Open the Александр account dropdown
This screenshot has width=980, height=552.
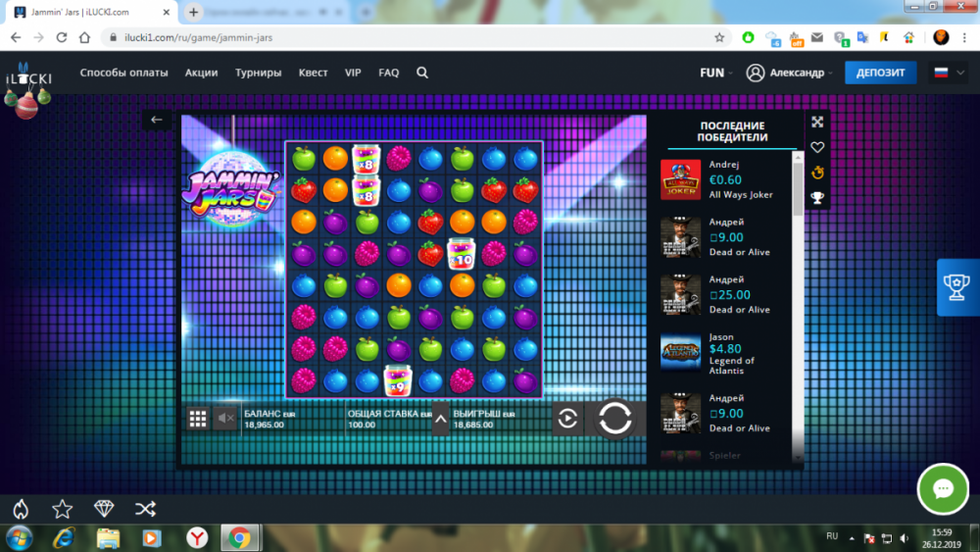pyautogui.click(x=789, y=73)
